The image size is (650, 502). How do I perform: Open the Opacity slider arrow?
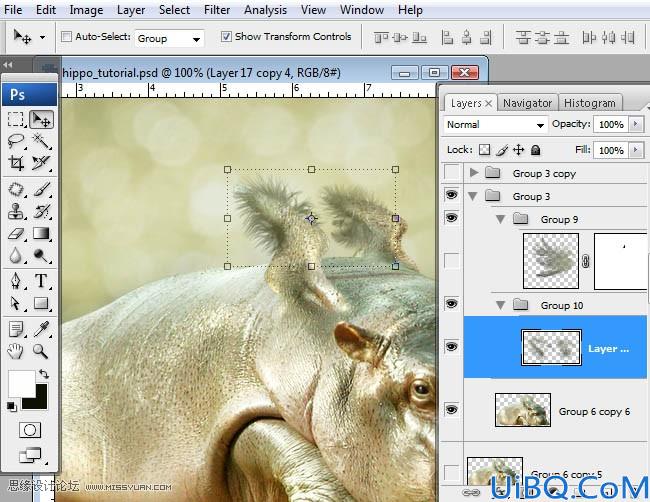(636, 124)
